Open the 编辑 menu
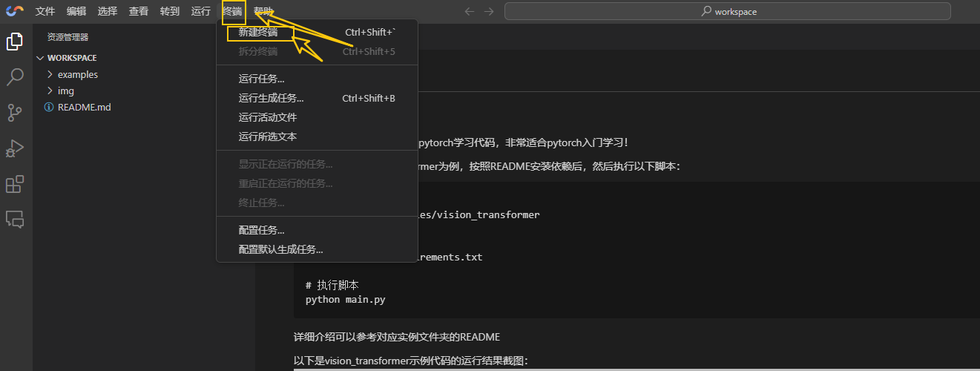 coord(76,11)
